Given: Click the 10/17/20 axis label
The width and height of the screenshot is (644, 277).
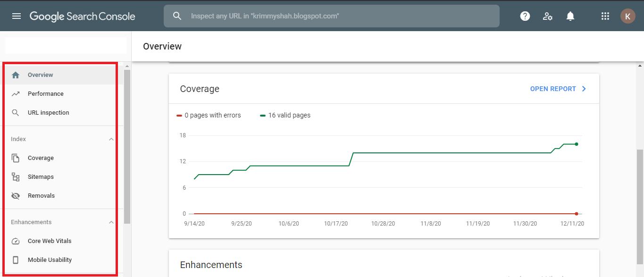Looking at the screenshot, I should click(335, 224).
